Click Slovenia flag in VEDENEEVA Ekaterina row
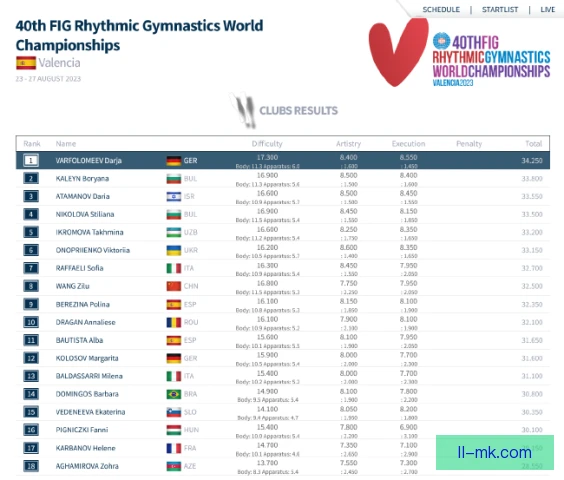 [174, 412]
